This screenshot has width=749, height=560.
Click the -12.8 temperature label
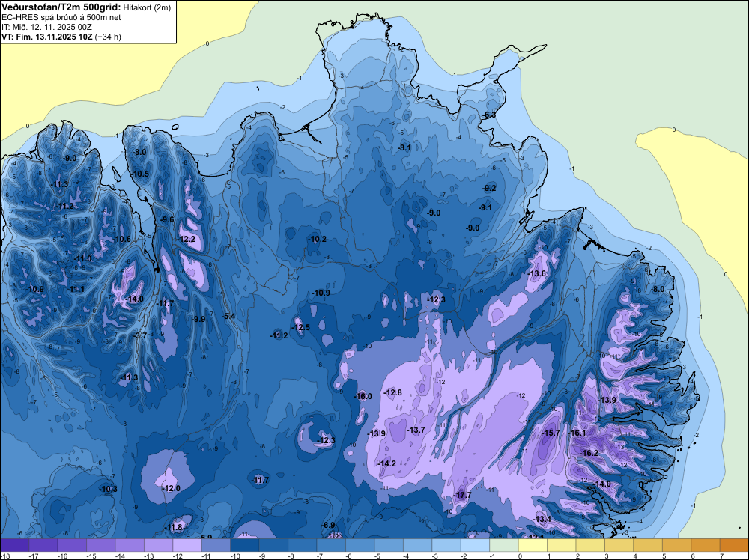[x=393, y=392]
